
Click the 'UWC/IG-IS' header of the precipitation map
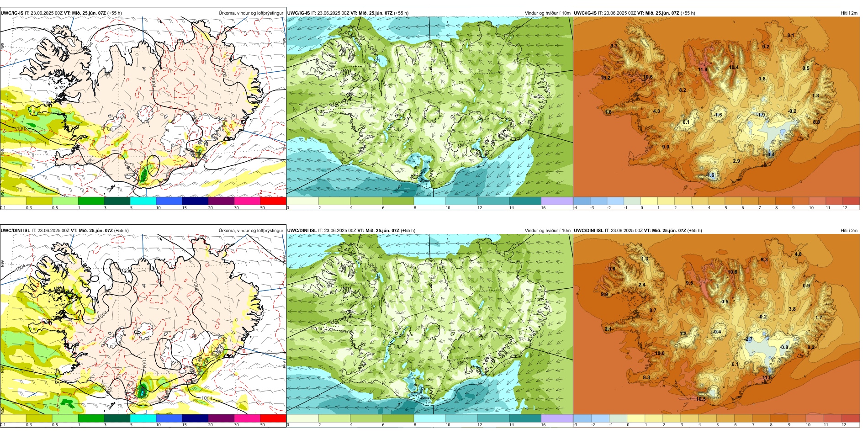[x=12, y=13]
